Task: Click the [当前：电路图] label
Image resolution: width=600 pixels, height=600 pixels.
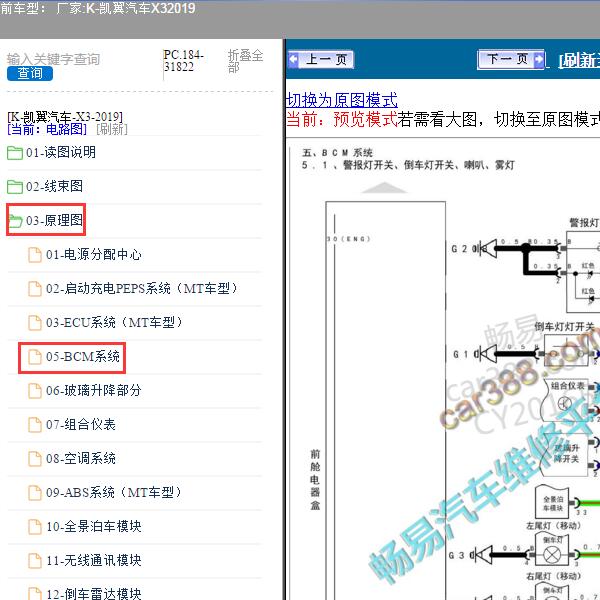Action: click(x=47, y=129)
